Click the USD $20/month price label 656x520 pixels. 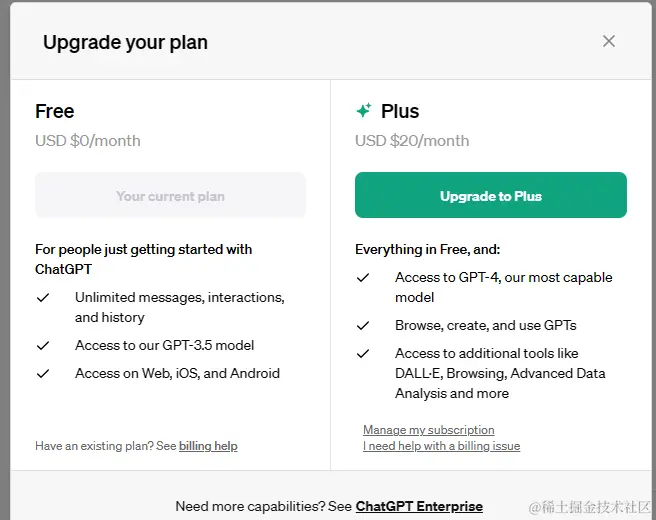412,141
